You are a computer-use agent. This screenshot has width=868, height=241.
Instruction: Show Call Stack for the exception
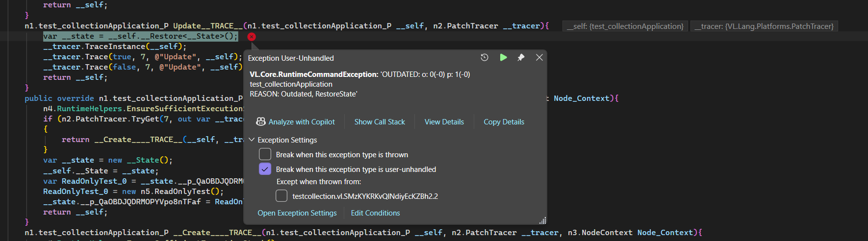point(380,122)
